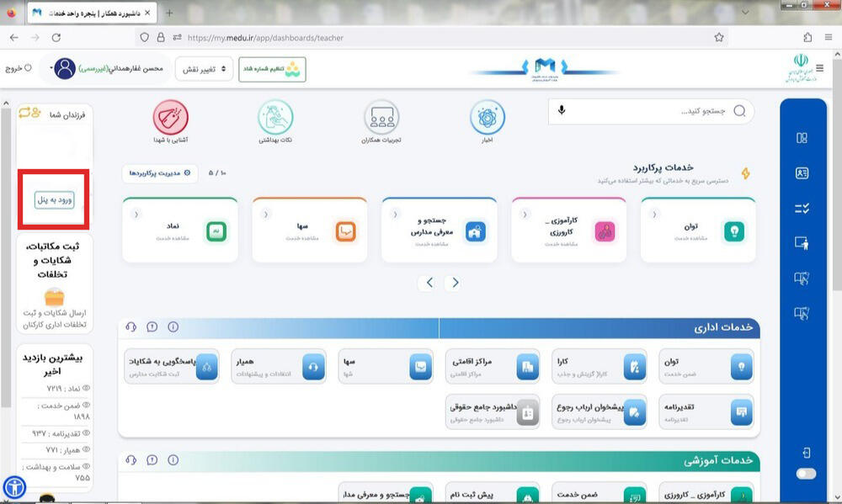Open the checklist icon in blue sidebar
Viewport: 842px width, 504px height.
[802, 209]
